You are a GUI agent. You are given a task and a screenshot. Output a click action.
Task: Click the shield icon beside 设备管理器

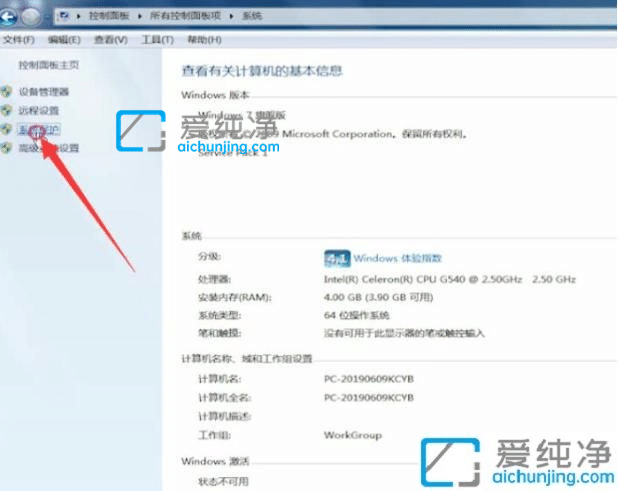coord(6,92)
